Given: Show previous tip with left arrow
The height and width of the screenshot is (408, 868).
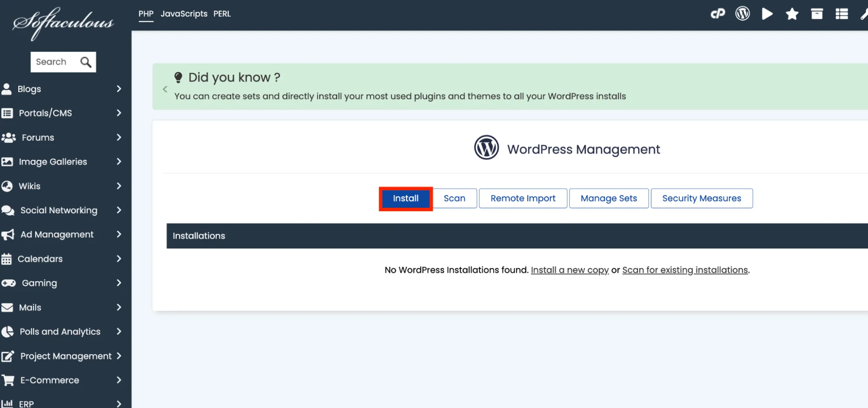Looking at the screenshot, I should 165,89.
